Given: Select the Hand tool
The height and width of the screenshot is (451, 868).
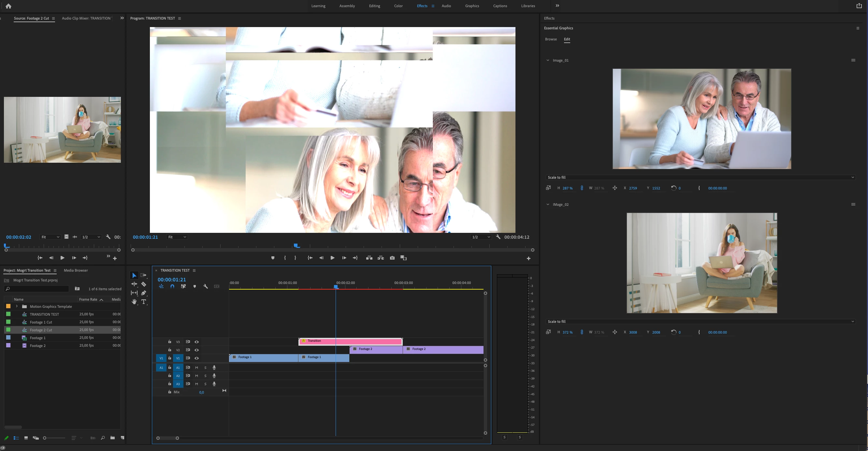Looking at the screenshot, I should click(x=134, y=302).
